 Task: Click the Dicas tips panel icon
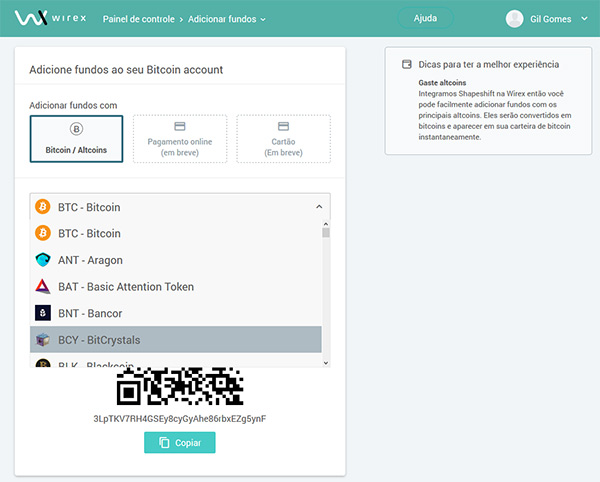[x=406, y=64]
